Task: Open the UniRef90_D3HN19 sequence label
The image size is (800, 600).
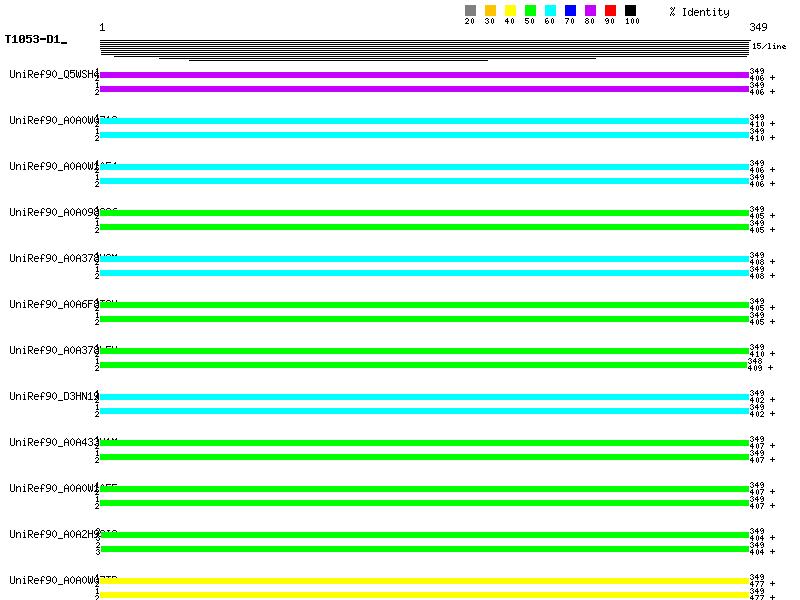Action: (x=54, y=396)
